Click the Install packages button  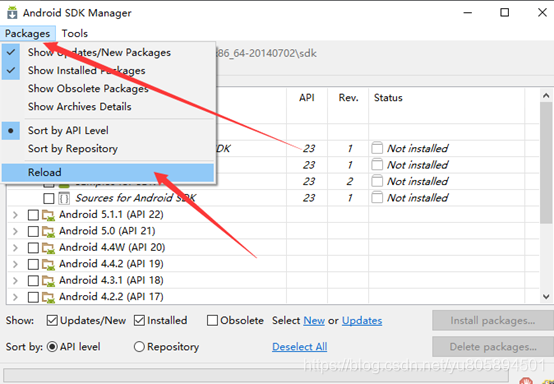493,321
